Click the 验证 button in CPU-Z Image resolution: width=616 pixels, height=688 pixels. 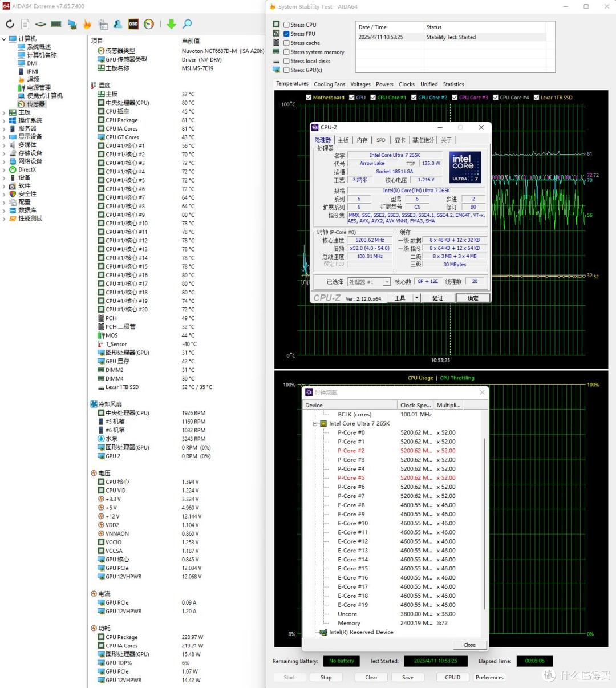(x=437, y=298)
